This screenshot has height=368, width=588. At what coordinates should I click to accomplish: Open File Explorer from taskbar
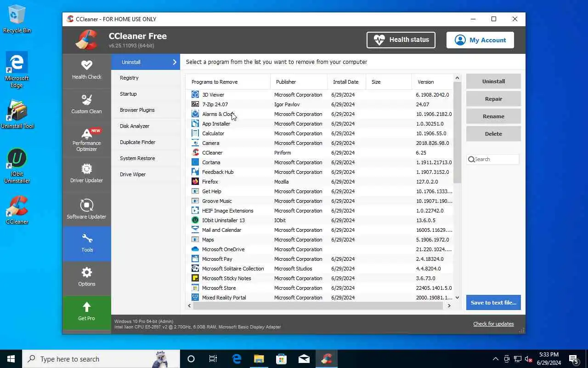(x=259, y=359)
